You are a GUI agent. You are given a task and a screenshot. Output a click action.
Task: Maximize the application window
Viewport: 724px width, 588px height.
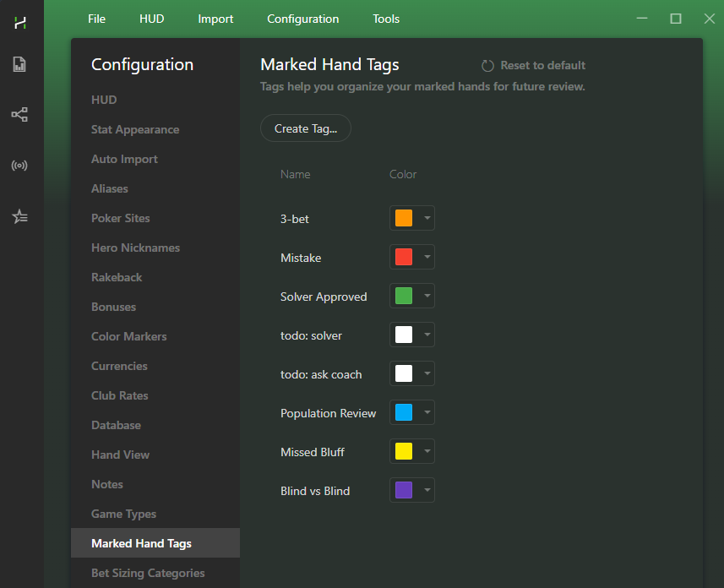(x=676, y=19)
